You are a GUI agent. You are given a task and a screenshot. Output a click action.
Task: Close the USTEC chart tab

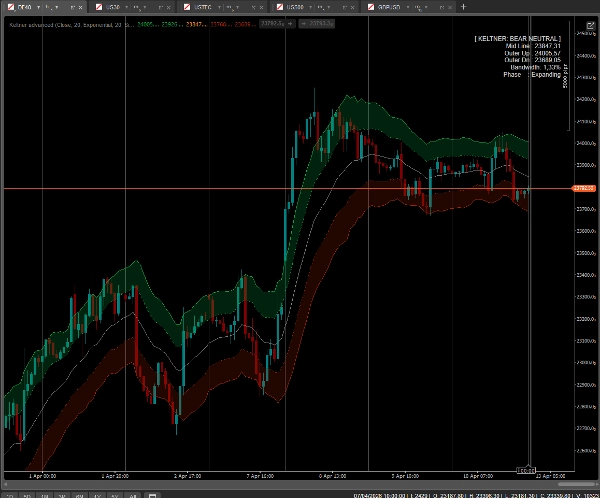pyautogui.click(x=259, y=7)
